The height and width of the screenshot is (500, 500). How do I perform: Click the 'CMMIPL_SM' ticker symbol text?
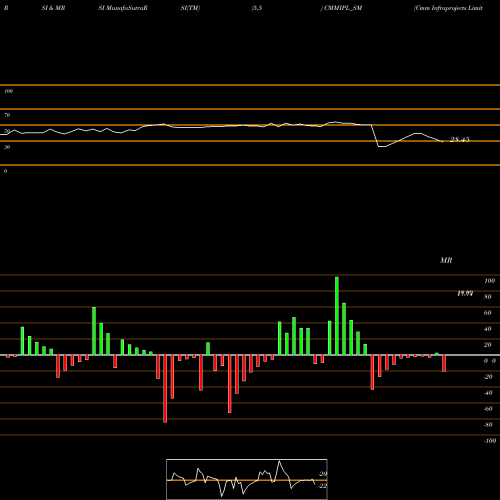point(343,8)
